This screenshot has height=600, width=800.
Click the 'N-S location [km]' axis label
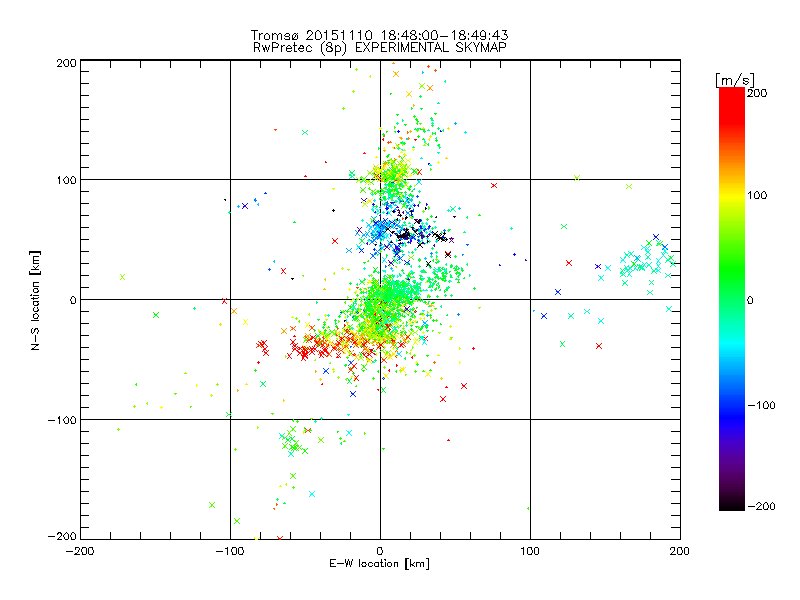[x=35, y=300]
